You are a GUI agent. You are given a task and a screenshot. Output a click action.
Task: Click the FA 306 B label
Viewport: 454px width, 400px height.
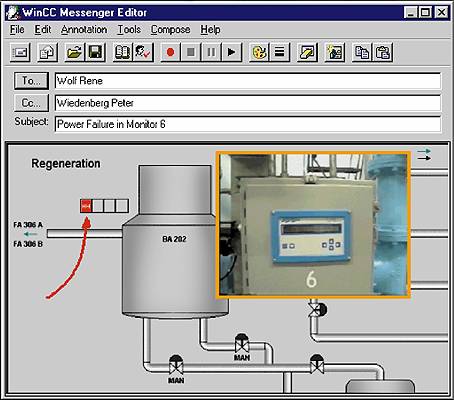tap(28, 244)
